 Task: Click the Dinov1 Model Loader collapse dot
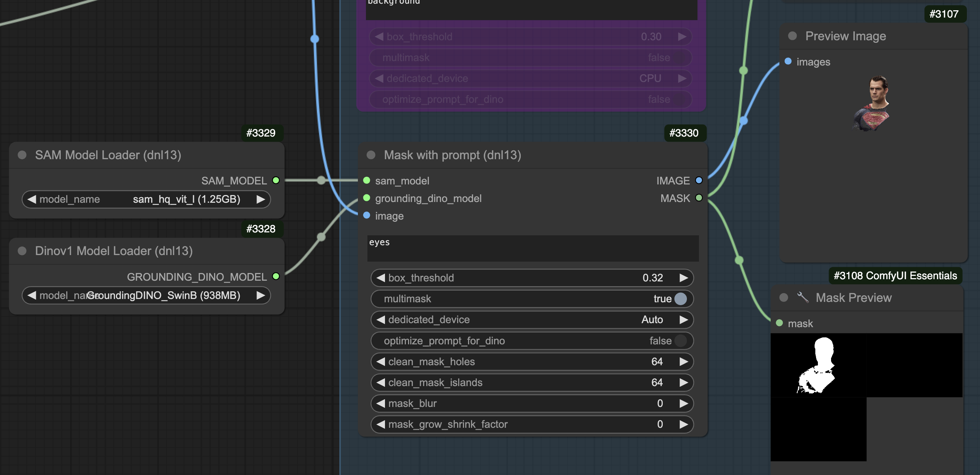point(22,251)
